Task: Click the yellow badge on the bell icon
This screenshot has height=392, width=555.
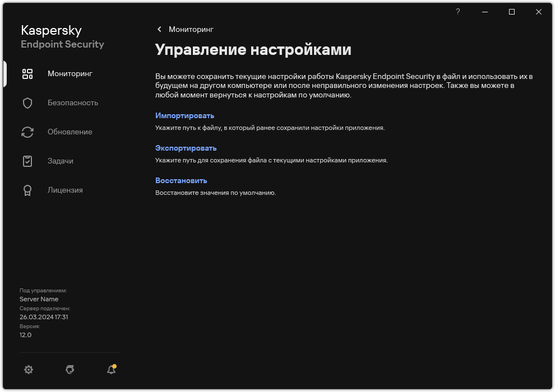Action: coord(114,365)
